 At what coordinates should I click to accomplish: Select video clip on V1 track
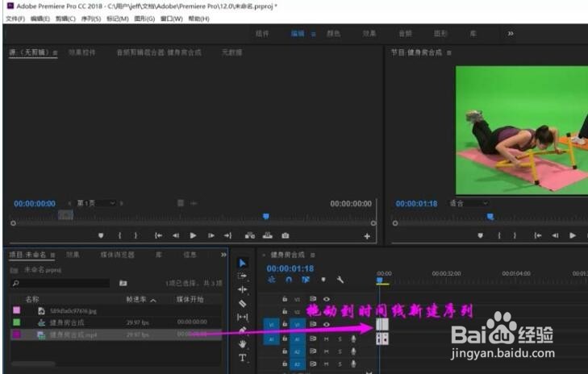pyautogui.click(x=382, y=324)
